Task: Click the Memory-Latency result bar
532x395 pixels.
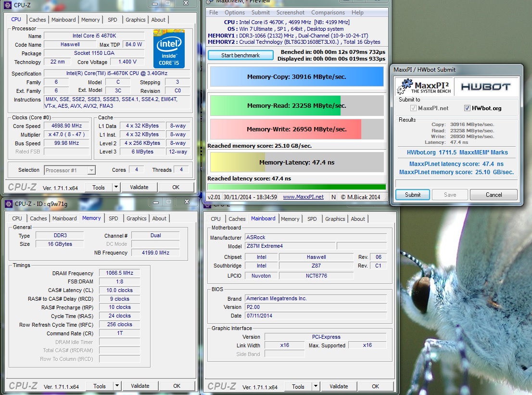Action: click(x=297, y=162)
